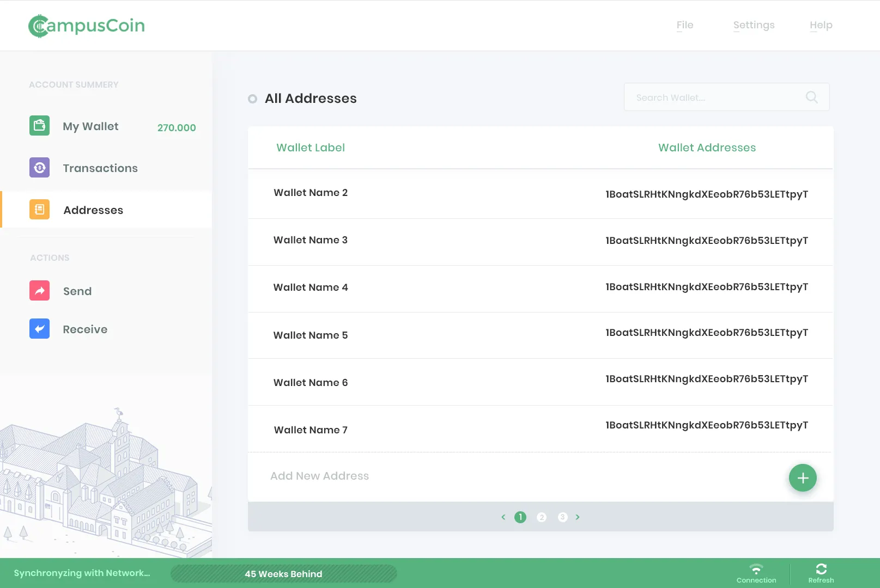Click the blue Receive arrow icon

pyautogui.click(x=39, y=329)
